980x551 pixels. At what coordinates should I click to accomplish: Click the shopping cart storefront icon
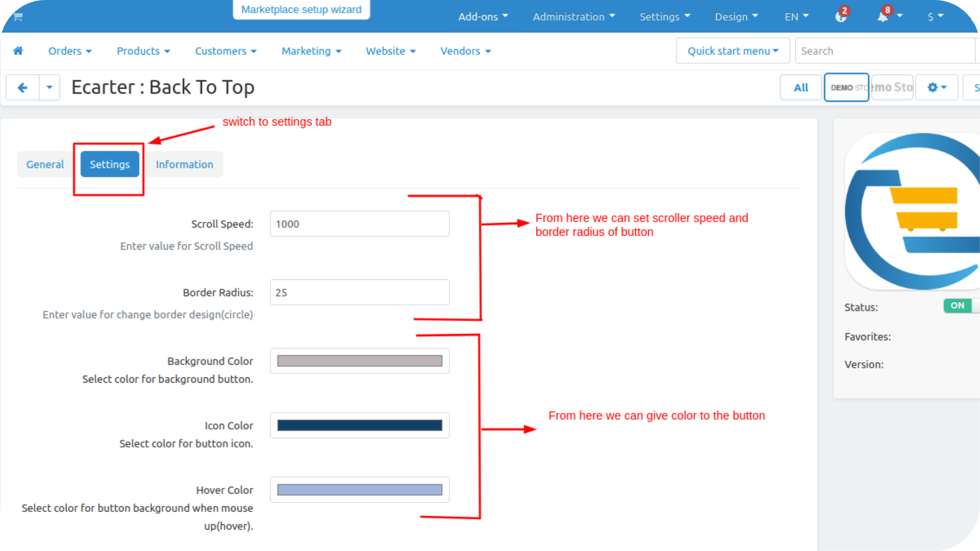coord(18,17)
